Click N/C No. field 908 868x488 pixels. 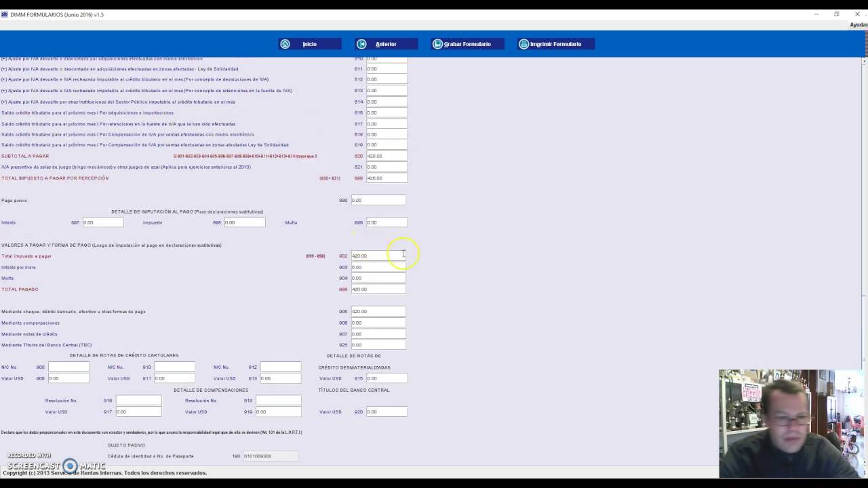[x=68, y=367]
